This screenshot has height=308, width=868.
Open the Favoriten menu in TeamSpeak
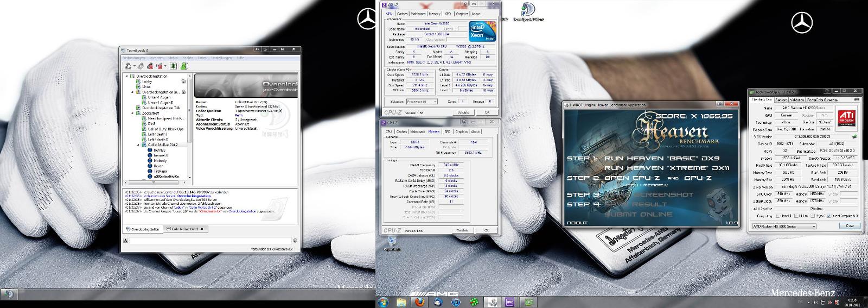157,58
